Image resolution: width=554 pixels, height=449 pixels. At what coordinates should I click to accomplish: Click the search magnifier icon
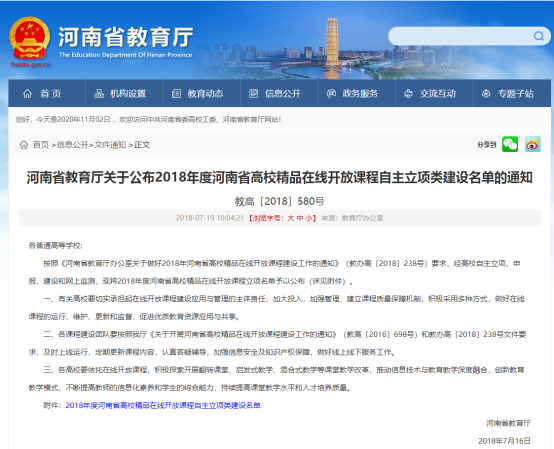[538, 36]
